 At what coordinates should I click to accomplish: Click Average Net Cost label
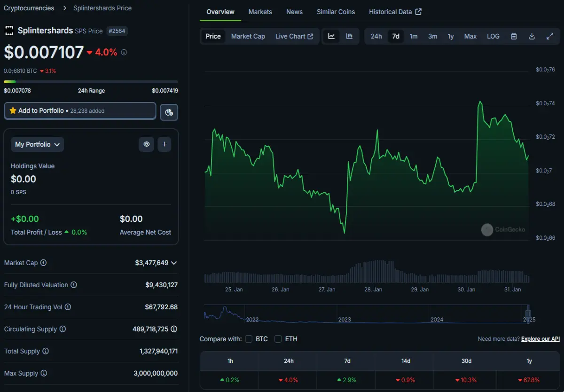coord(145,232)
